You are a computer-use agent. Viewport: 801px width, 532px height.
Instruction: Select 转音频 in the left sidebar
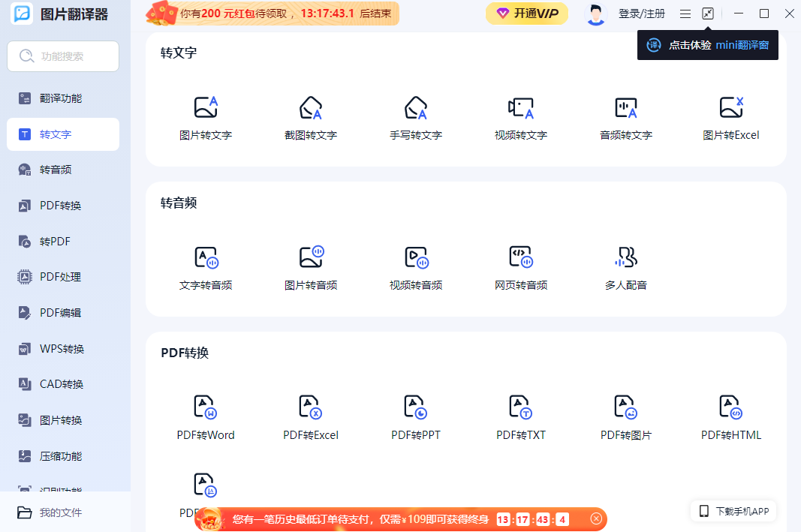click(56, 170)
